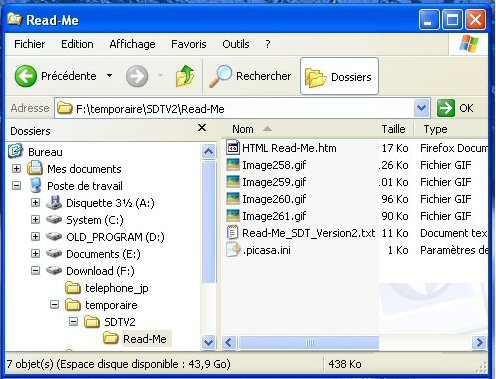
Task: Select telephone_jp folder in tree
Action: click(107, 288)
